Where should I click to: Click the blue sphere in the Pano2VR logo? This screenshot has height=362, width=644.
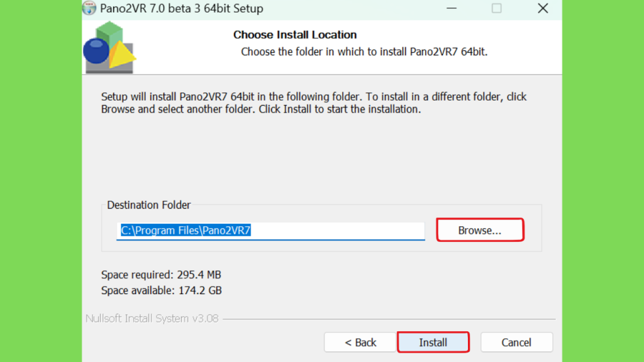[x=96, y=51]
